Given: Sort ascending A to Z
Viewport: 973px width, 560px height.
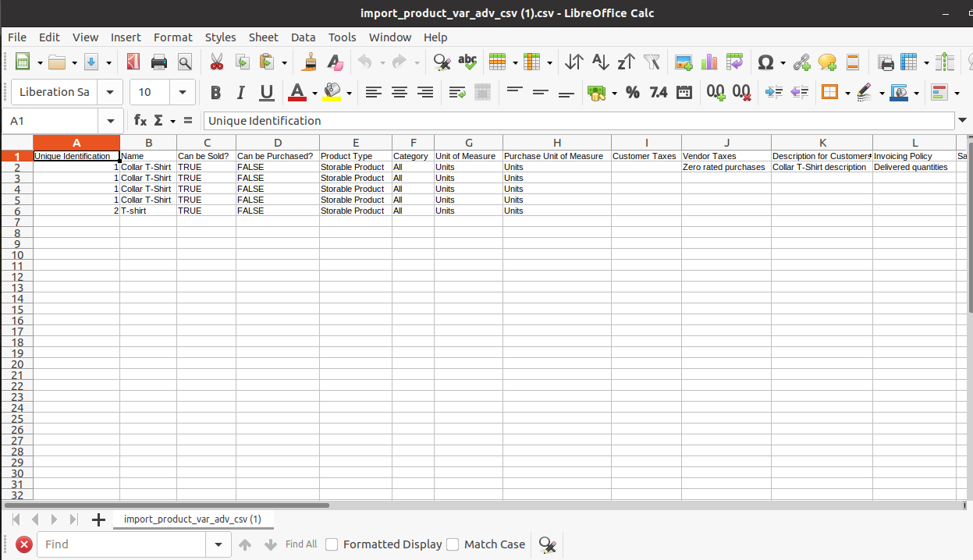Looking at the screenshot, I should point(600,62).
